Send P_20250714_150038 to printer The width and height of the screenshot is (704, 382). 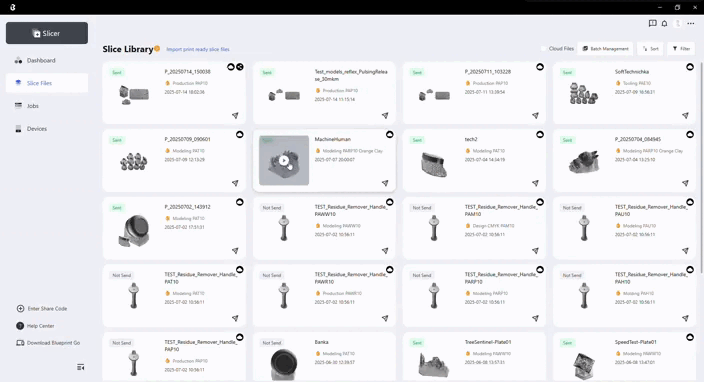(235, 115)
